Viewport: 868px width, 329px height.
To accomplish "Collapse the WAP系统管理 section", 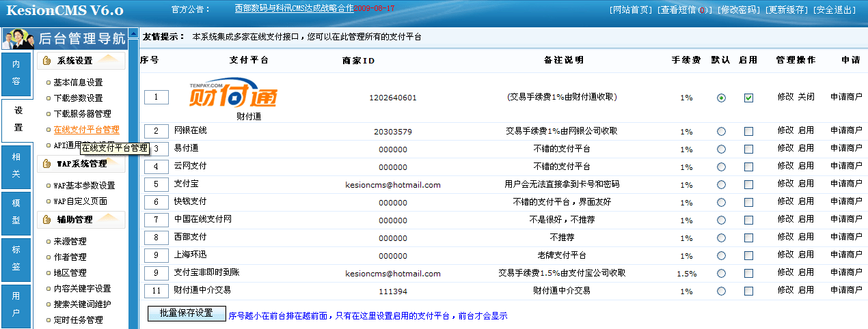I will (81, 164).
